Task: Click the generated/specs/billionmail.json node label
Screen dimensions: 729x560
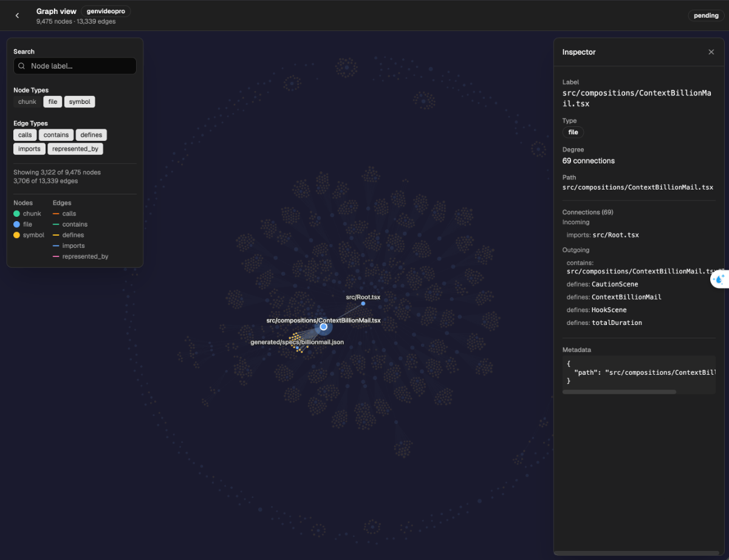Action: tap(297, 342)
